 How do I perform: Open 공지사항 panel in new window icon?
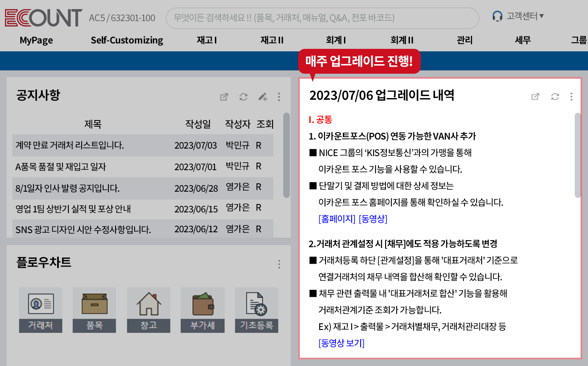click(x=224, y=97)
